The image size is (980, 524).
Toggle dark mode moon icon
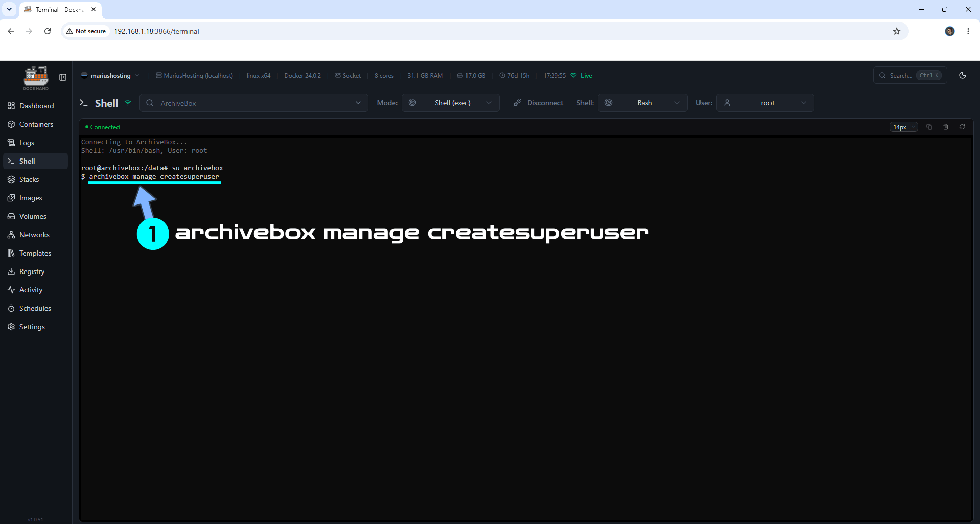click(963, 75)
